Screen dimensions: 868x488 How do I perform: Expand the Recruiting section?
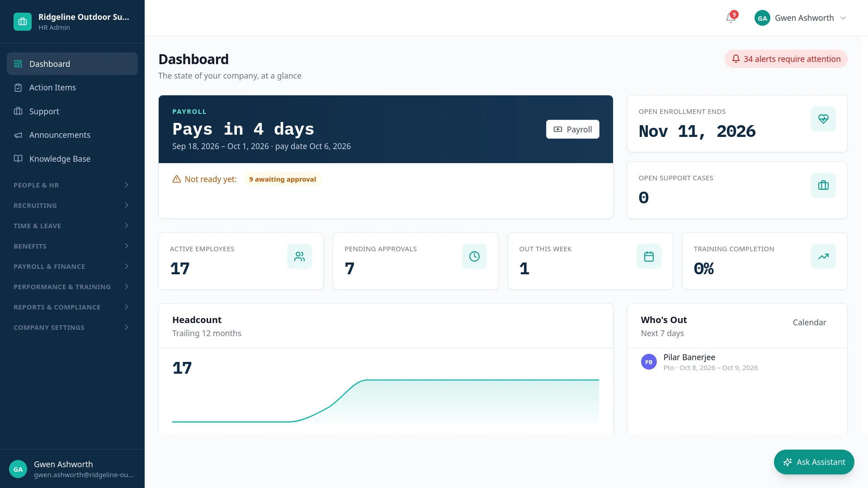click(x=72, y=205)
